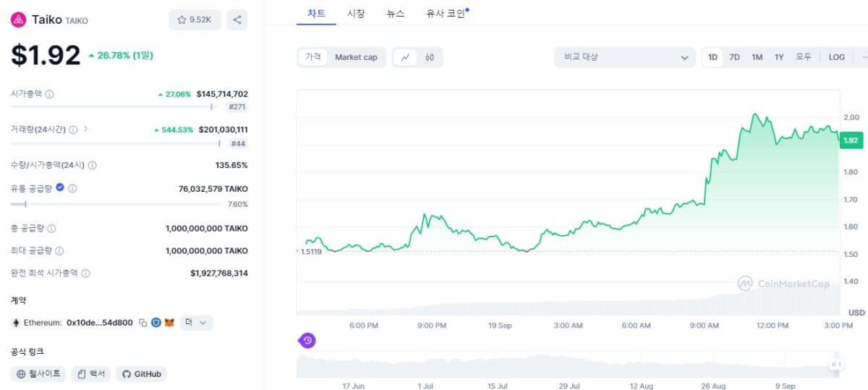This screenshot has width=868, height=390.
Task: Switch to the 시장 tab
Action: tap(356, 13)
